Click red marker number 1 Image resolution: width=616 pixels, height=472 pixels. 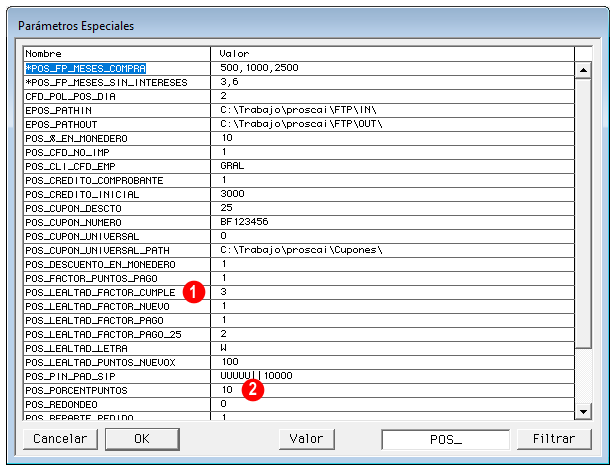tap(197, 291)
